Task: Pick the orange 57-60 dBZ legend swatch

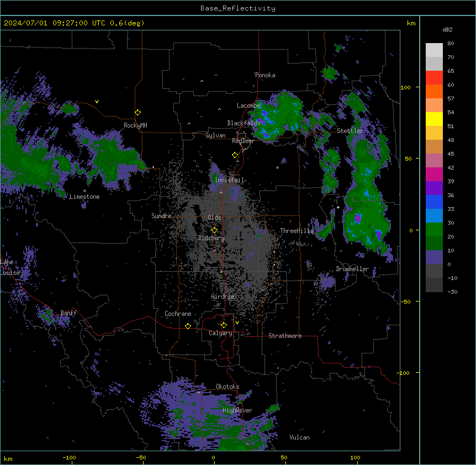Action: point(434,91)
